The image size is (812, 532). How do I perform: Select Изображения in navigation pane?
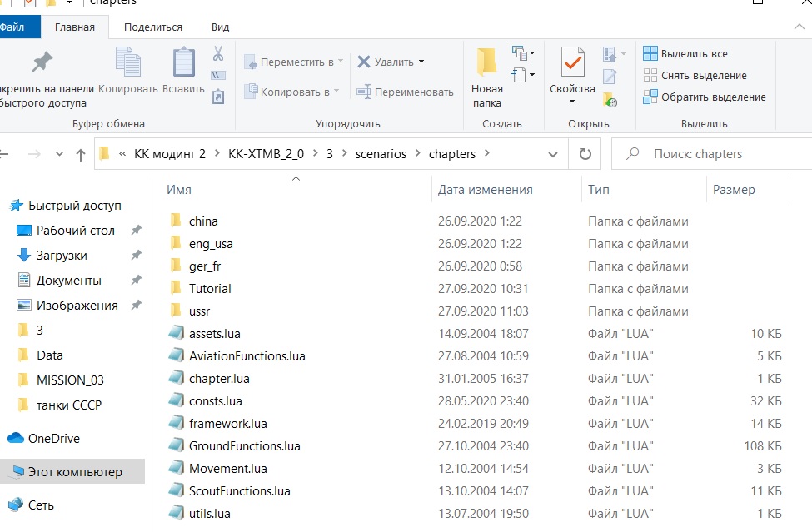tap(77, 306)
